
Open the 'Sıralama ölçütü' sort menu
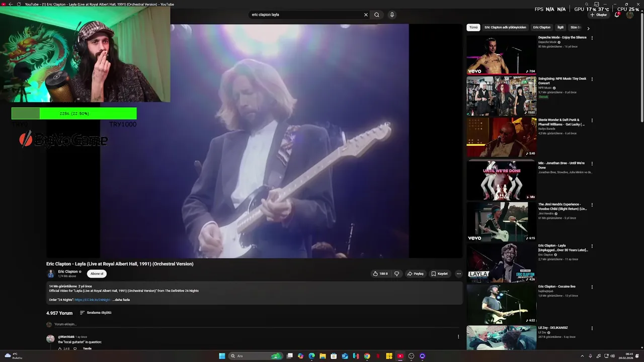96,313
